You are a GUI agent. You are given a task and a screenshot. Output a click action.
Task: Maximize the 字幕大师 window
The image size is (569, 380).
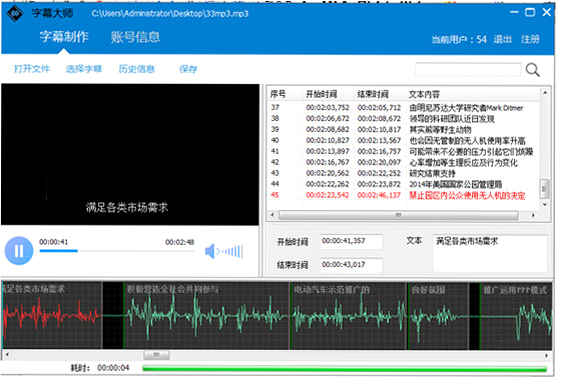coord(530,12)
